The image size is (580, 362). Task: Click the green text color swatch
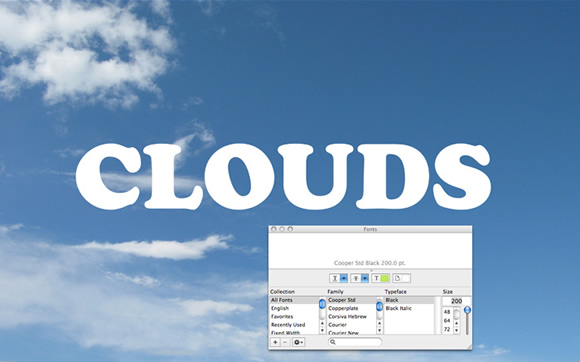[x=385, y=278]
